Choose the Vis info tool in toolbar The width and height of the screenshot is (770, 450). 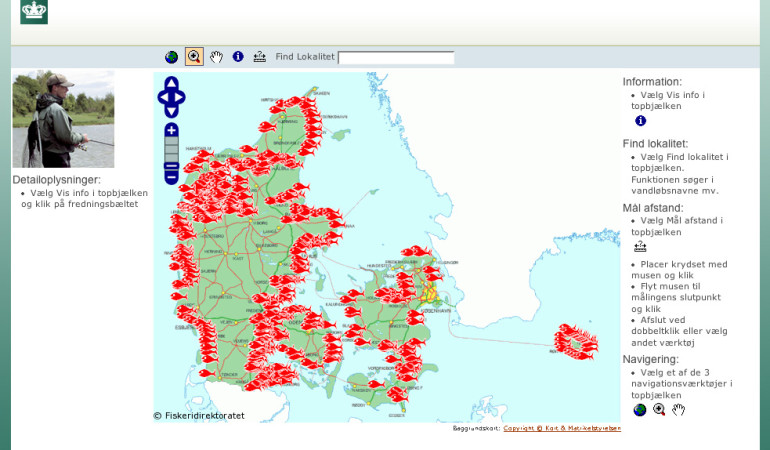click(238, 57)
